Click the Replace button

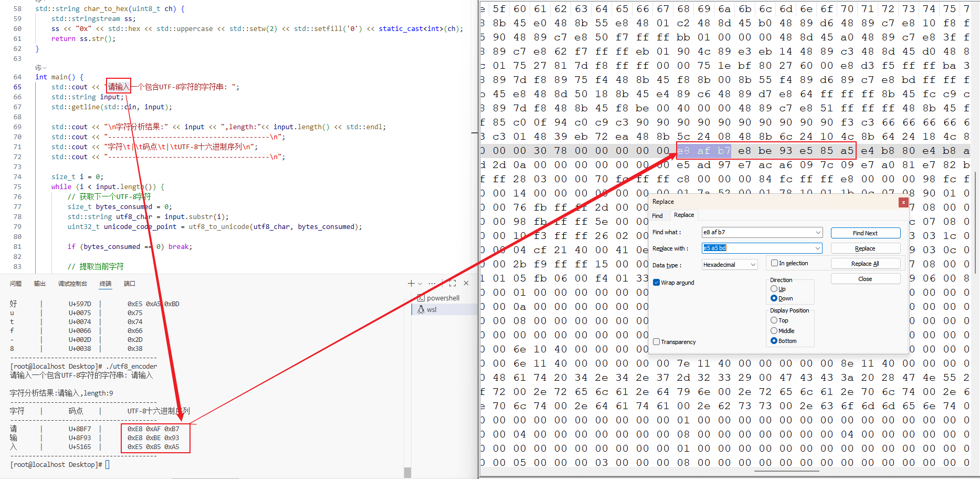pyautogui.click(x=865, y=248)
